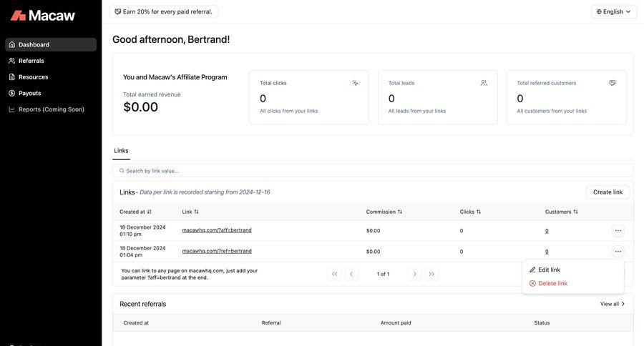Click the Total clicks cursor icon
The image size is (644, 346).
355,83
